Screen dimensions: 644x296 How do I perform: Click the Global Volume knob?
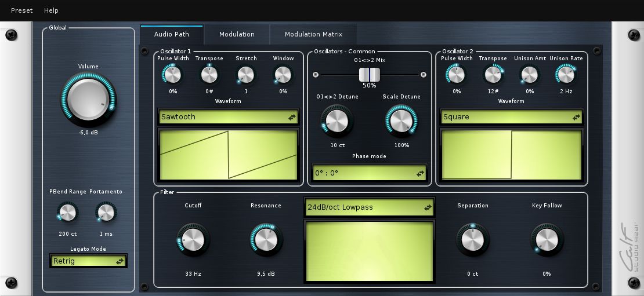tap(88, 100)
